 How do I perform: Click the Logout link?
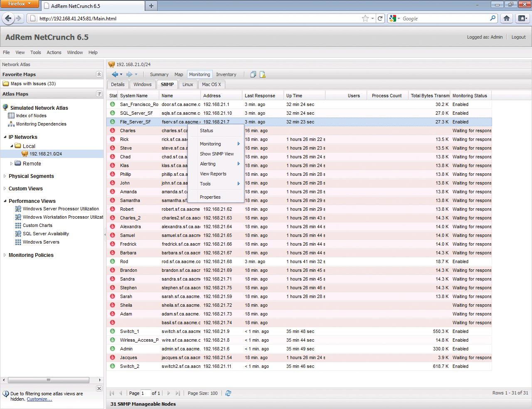tap(518, 37)
